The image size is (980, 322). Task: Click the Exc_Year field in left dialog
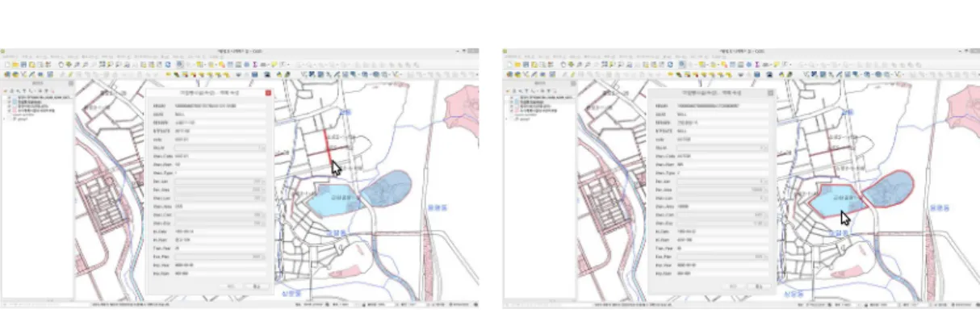220,265
